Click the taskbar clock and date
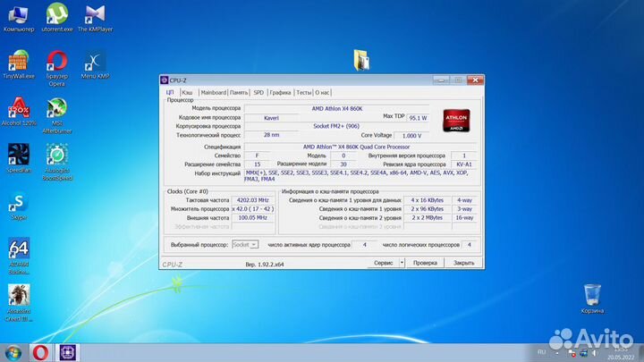Screen dimensions: 644x362 pos(621,353)
